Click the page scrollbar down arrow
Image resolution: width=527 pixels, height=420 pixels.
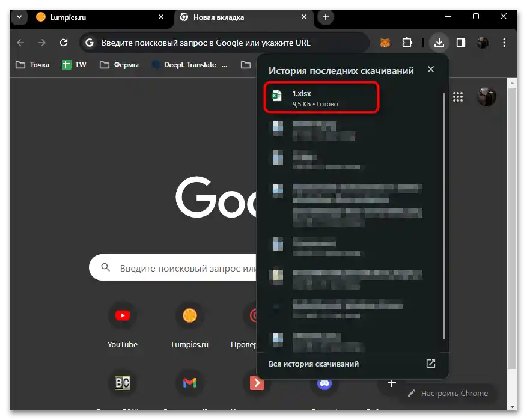tap(512, 406)
